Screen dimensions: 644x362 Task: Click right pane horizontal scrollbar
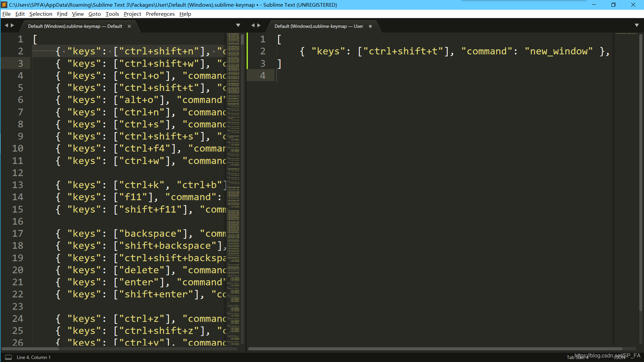tap(435, 349)
